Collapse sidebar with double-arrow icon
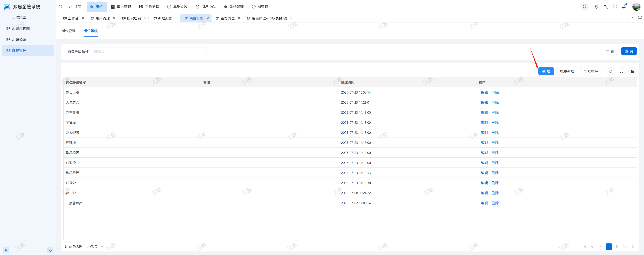This screenshot has width=644, height=255. (x=6, y=250)
